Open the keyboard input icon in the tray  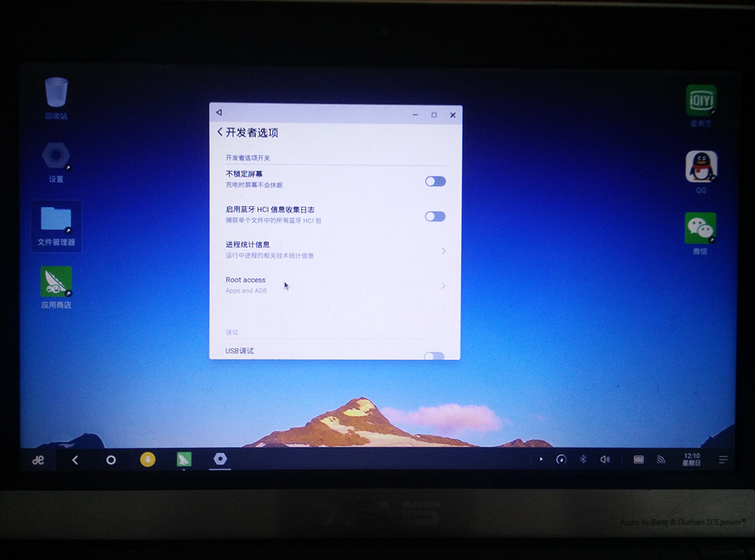638,459
